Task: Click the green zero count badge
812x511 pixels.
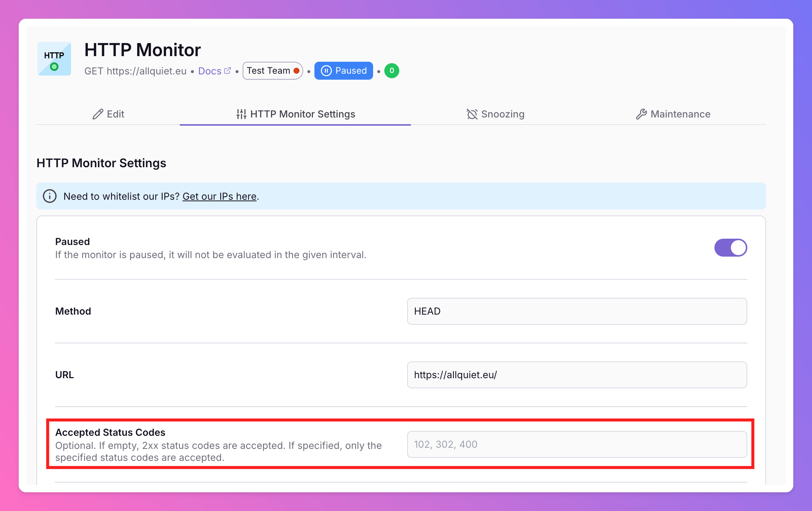Action: click(x=391, y=71)
